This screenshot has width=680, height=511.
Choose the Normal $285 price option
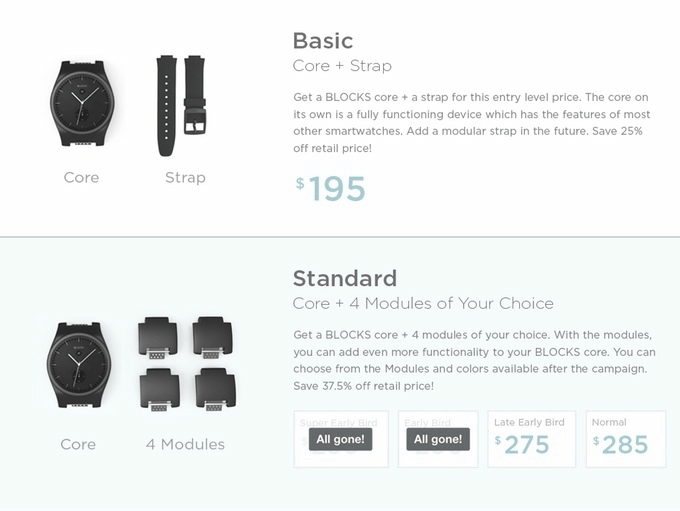click(626, 439)
